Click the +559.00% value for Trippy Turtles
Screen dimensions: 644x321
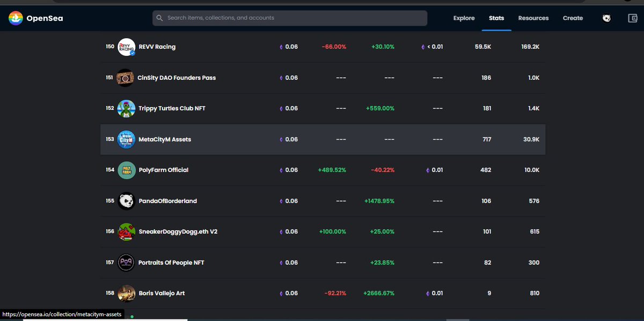tap(380, 109)
